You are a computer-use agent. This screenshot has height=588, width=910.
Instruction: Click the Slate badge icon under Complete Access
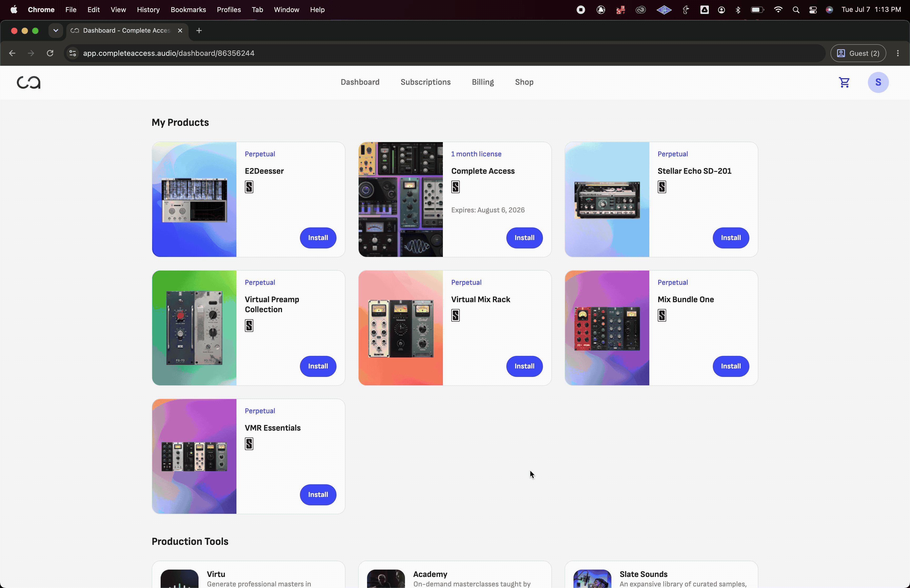click(x=455, y=187)
